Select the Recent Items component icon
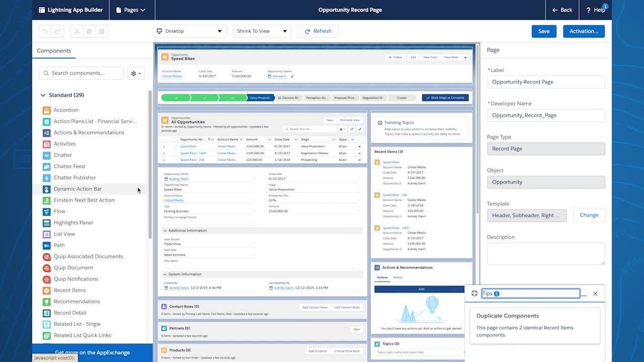The image size is (644, 362). (46, 290)
